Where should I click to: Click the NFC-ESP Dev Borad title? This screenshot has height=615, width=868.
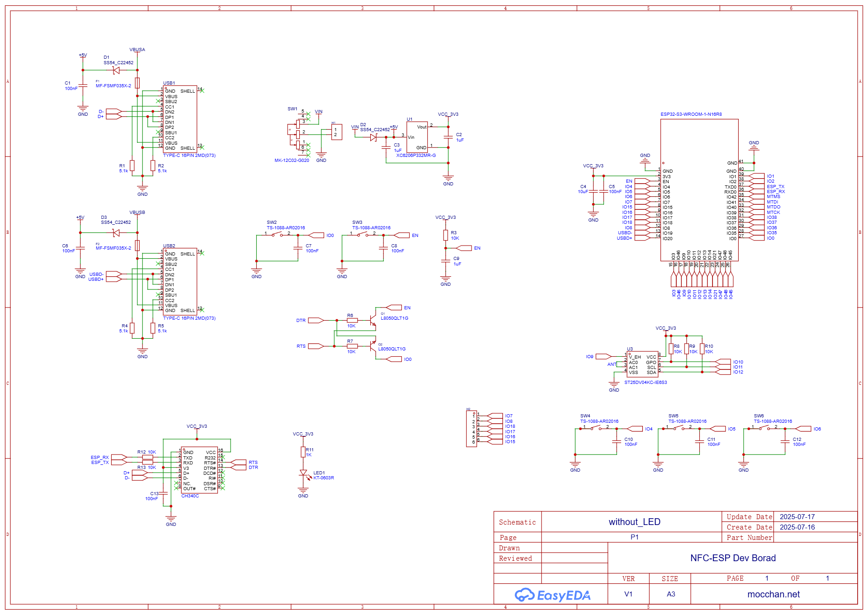tap(733, 558)
